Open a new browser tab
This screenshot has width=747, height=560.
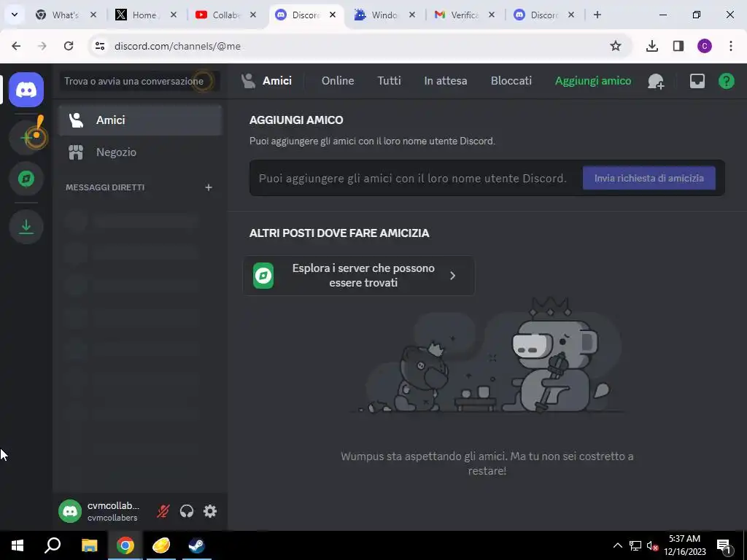click(x=597, y=15)
